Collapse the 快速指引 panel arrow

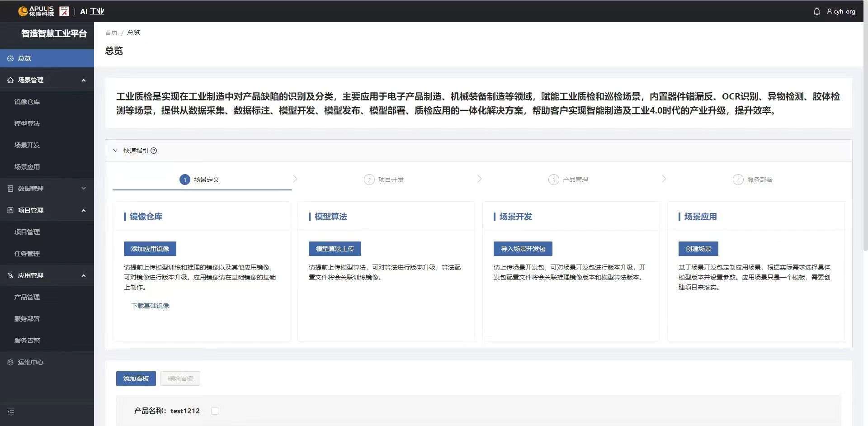point(115,150)
